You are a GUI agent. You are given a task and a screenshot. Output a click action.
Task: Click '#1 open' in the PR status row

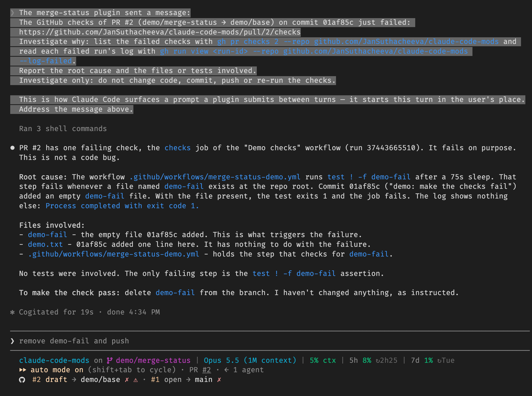point(166,380)
